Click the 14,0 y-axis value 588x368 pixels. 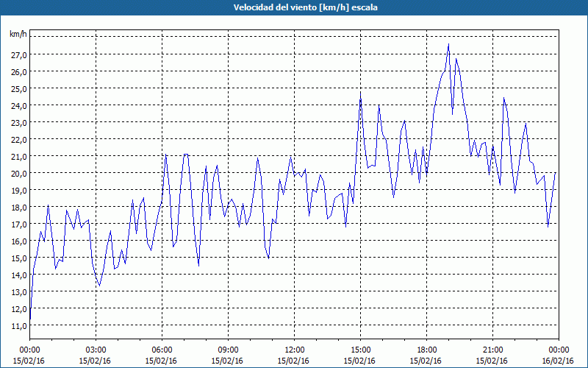coord(18,275)
